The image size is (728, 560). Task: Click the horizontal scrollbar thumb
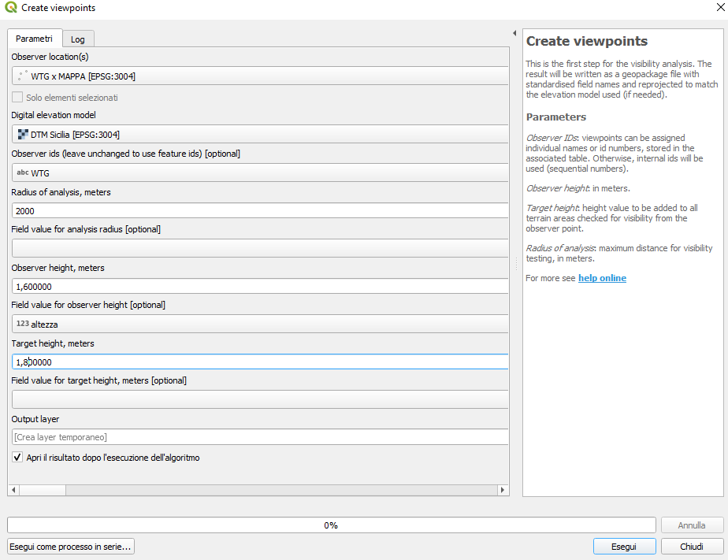43,490
